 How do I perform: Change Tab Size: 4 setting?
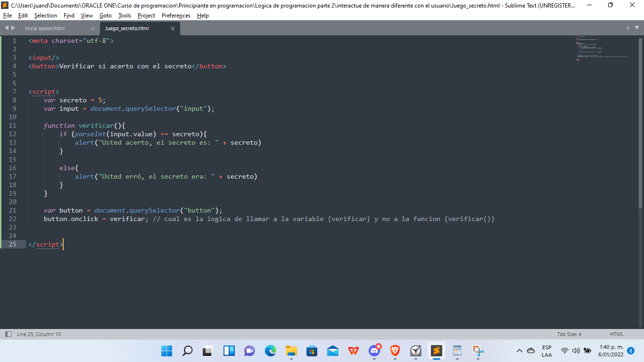coord(569,334)
